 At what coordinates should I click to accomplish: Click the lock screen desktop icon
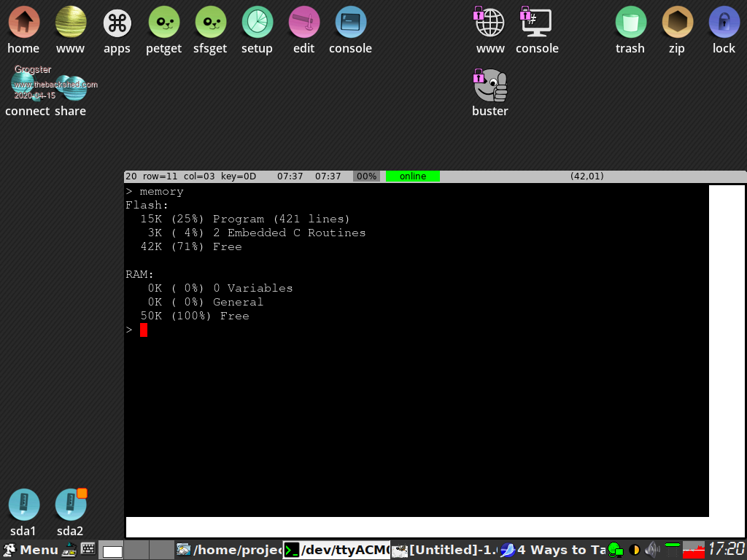click(724, 23)
